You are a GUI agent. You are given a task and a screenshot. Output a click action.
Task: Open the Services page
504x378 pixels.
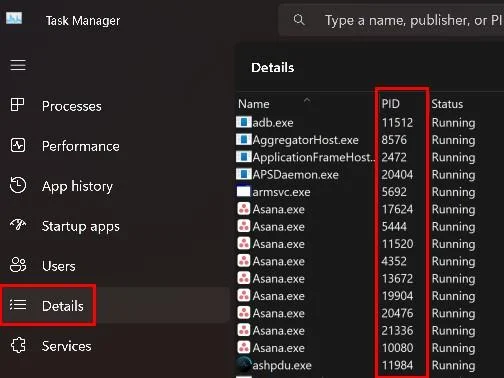tap(67, 346)
